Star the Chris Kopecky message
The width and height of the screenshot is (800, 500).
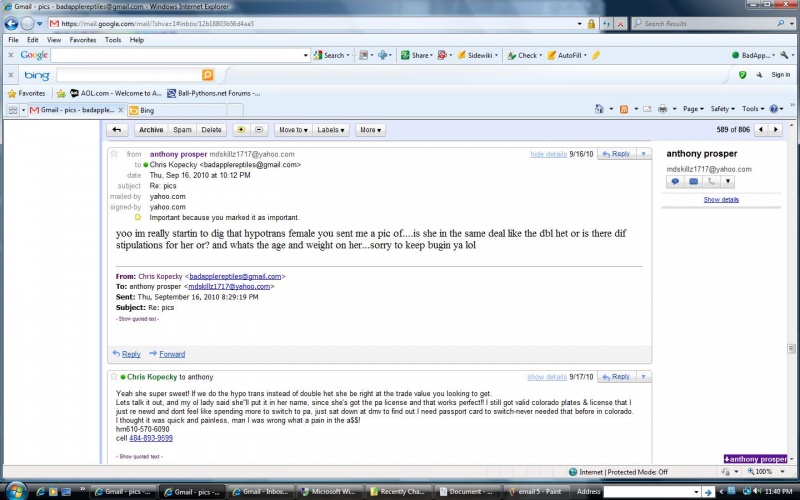click(114, 377)
